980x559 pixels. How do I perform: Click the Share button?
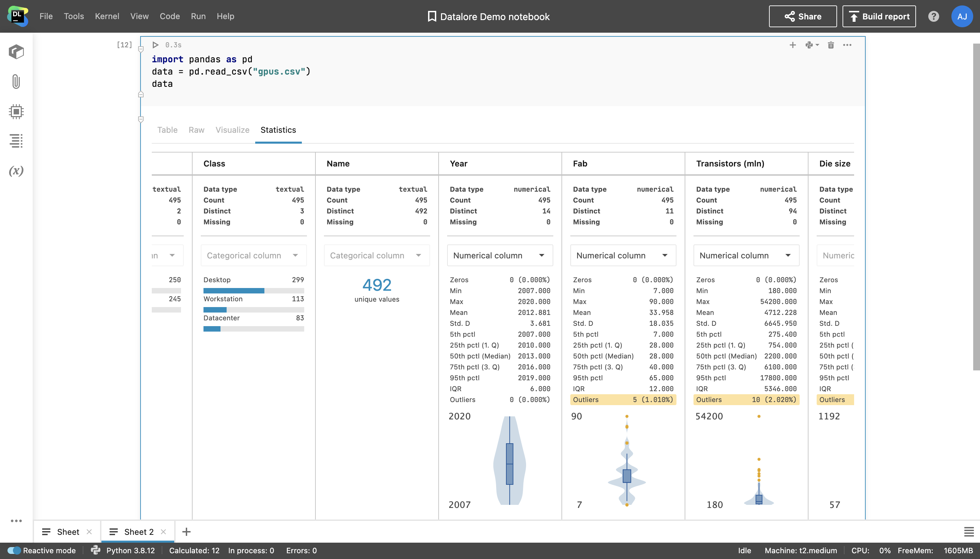click(802, 16)
